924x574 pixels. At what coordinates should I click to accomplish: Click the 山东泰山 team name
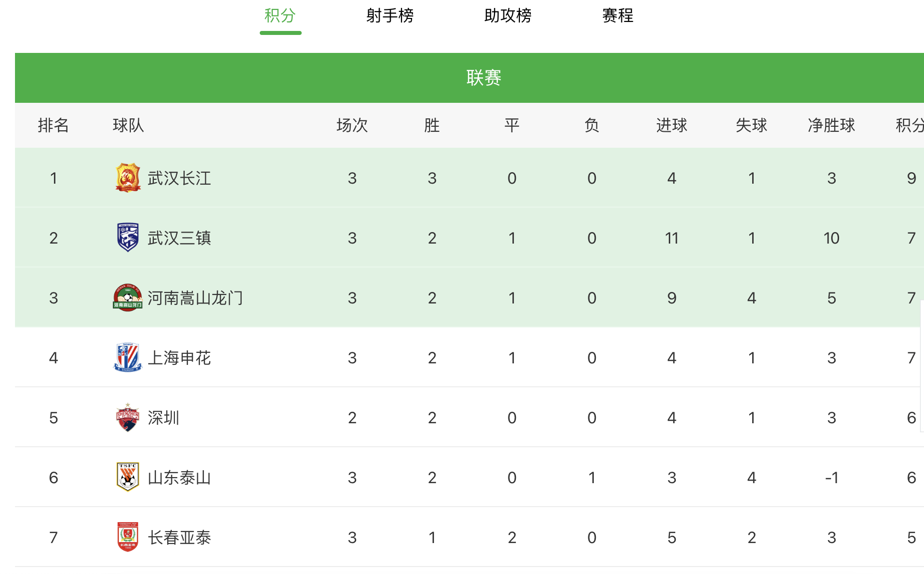(179, 478)
